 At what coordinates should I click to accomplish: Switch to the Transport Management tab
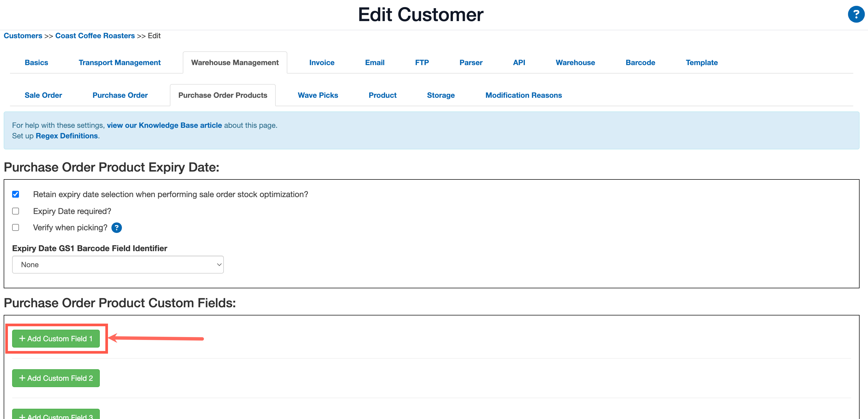click(x=120, y=62)
